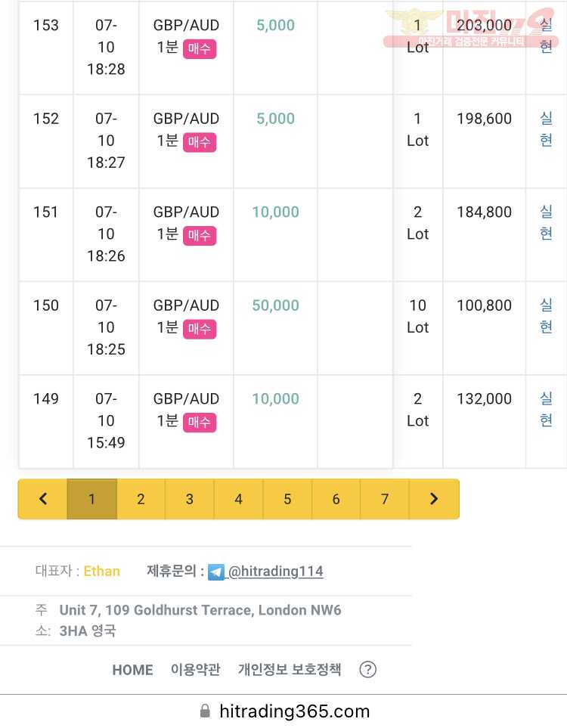
Task: Open the 개인정보 보호정책 privacy link
Action: point(290,670)
